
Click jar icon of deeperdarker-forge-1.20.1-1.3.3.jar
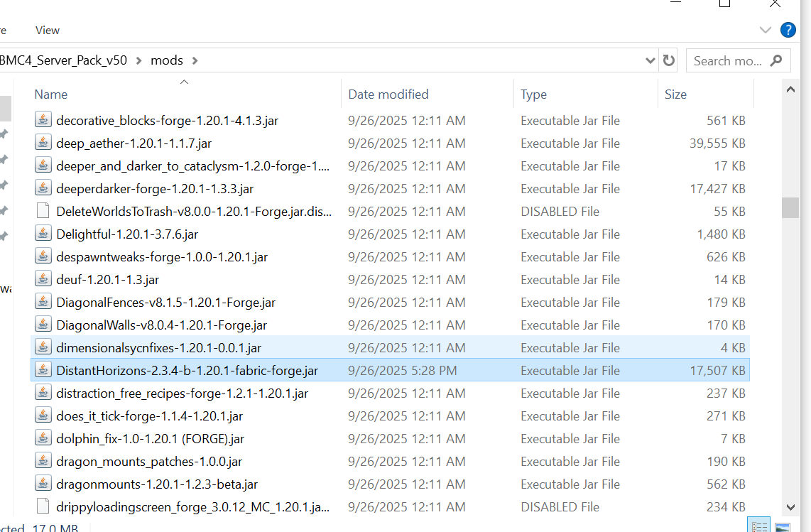click(43, 188)
